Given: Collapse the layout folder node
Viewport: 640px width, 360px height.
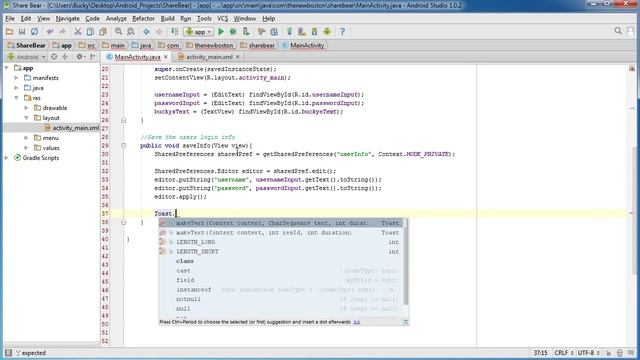Looking at the screenshot, I should click(27, 118).
